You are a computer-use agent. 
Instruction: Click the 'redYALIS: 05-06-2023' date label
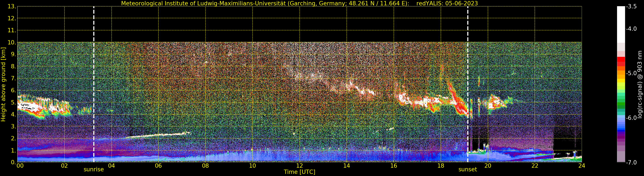447,3
